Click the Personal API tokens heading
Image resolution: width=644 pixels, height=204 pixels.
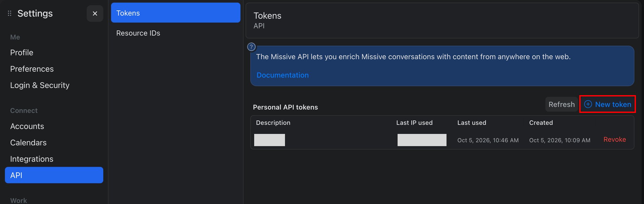click(x=285, y=107)
